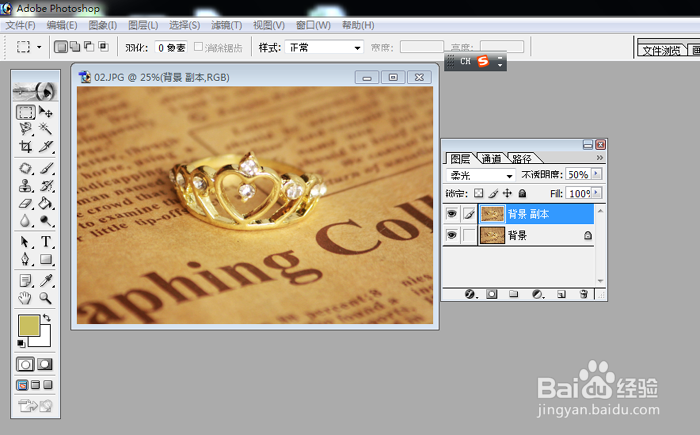
Task: Switch to Quick Mask mode
Action: 45,364
